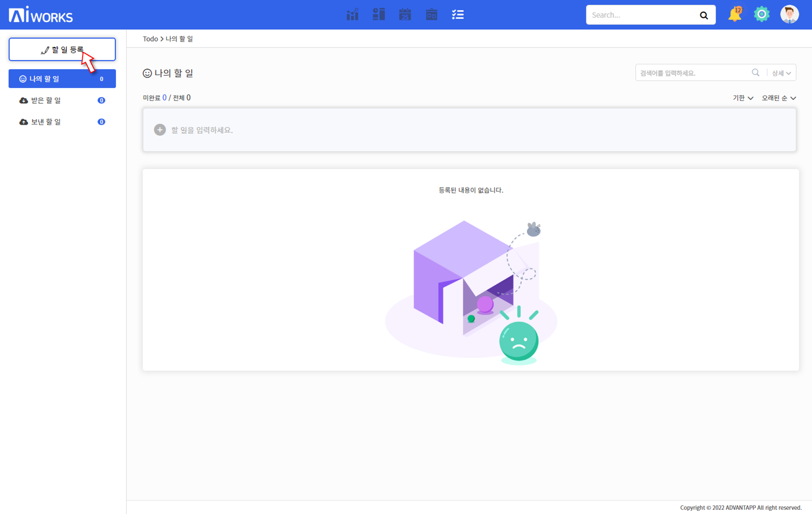This screenshot has width=812, height=514.
Task: Open the notification bell icon
Action: (735, 15)
